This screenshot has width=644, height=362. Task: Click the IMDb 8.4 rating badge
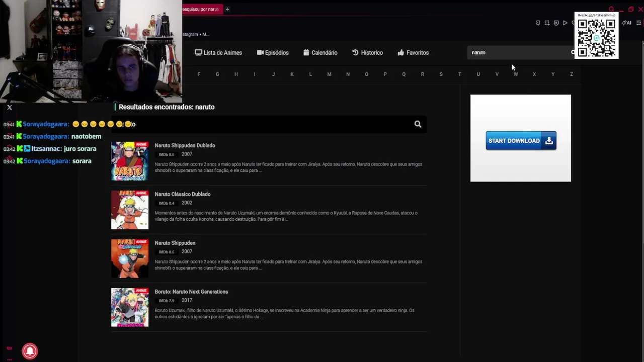166,203
